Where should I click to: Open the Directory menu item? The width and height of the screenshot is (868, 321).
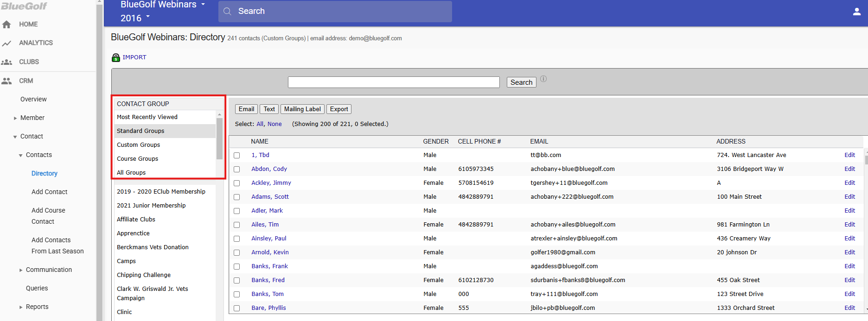(45, 173)
